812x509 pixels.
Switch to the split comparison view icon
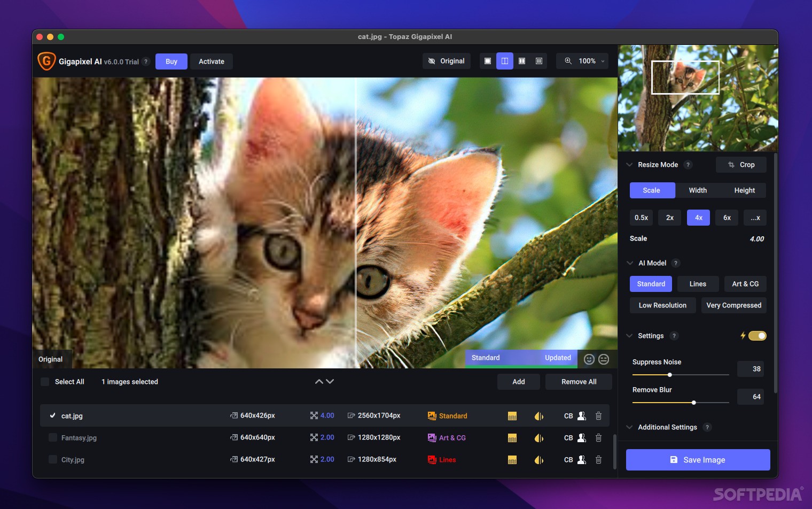(505, 61)
